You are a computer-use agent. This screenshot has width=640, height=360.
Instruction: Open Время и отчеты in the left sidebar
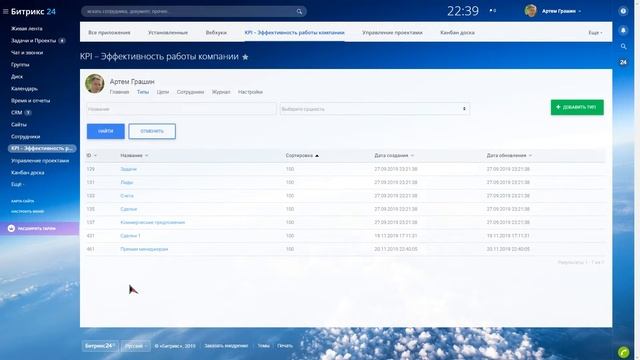[31, 100]
